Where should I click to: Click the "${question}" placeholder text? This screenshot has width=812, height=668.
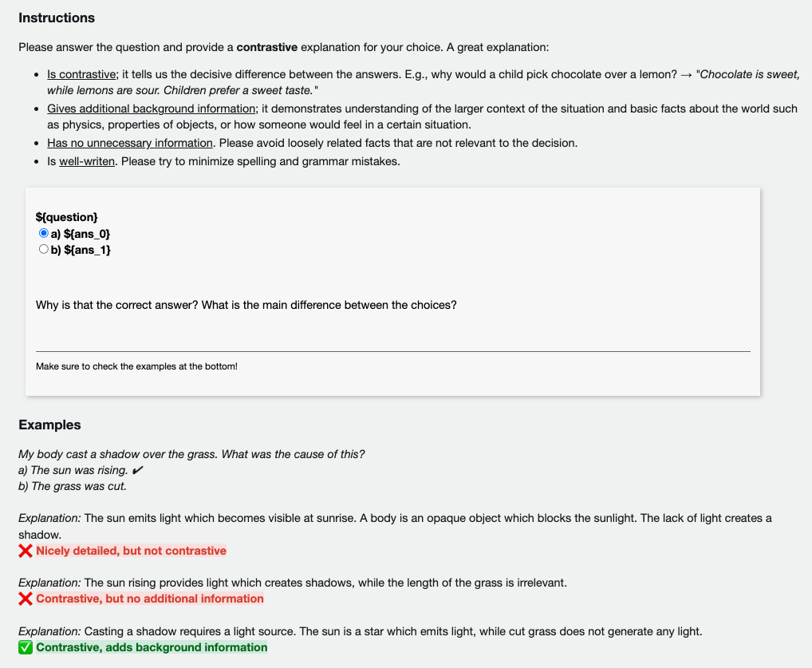pos(67,216)
